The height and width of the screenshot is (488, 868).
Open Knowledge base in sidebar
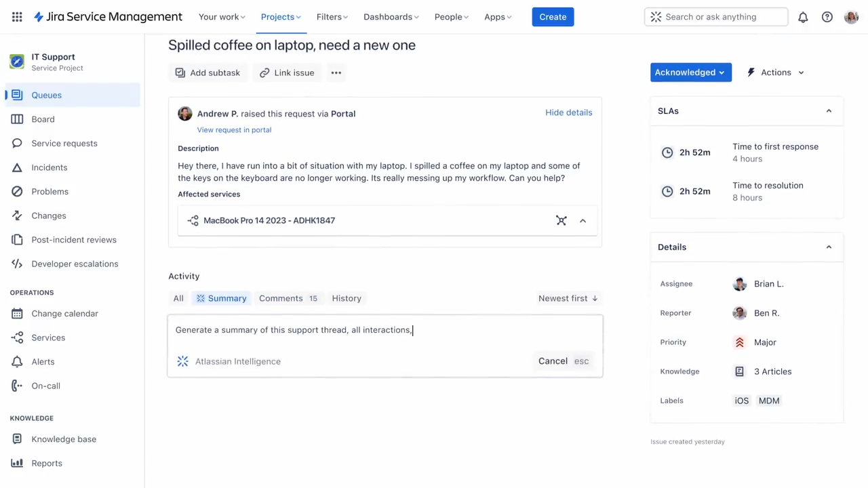[x=63, y=439]
